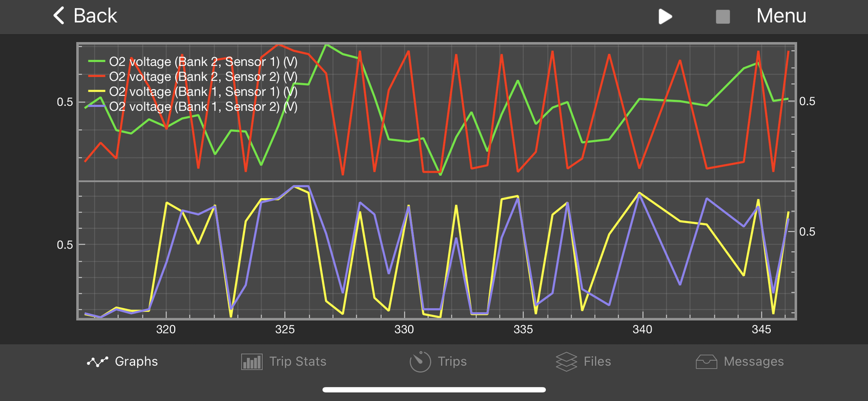
Task: Tap the Back chevron arrow icon
Action: coord(59,16)
